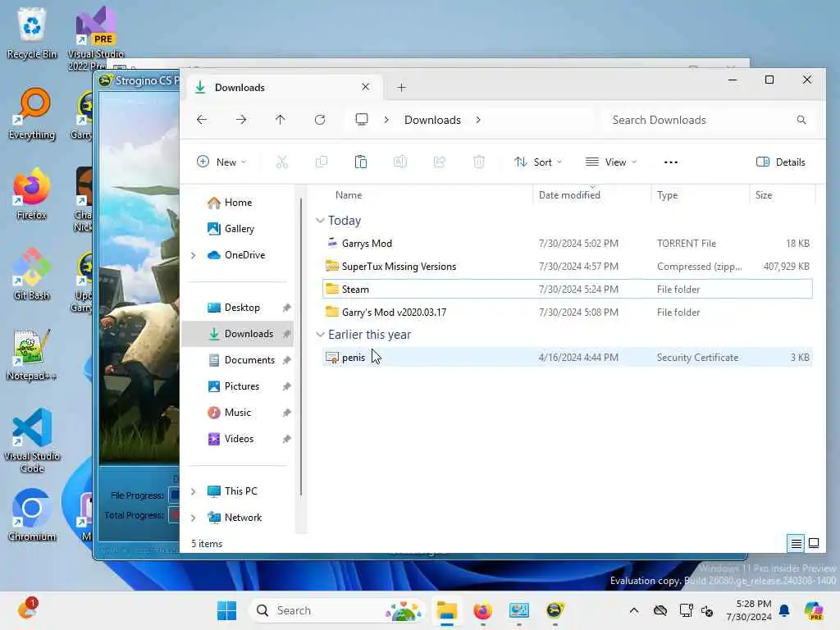Click the Rename icon in toolbar

[400, 162]
